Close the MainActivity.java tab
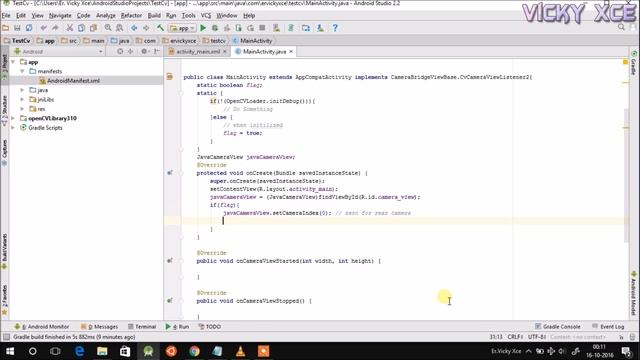 pyautogui.click(x=291, y=51)
